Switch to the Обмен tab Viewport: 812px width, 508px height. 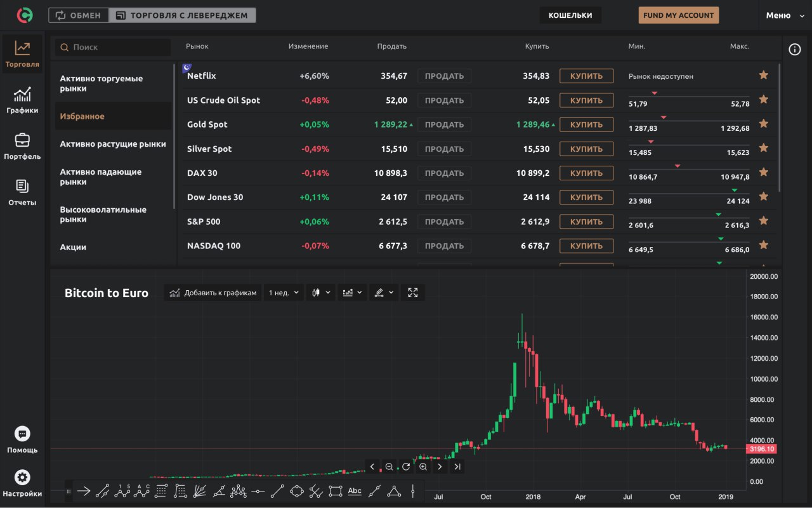(79, 15)
